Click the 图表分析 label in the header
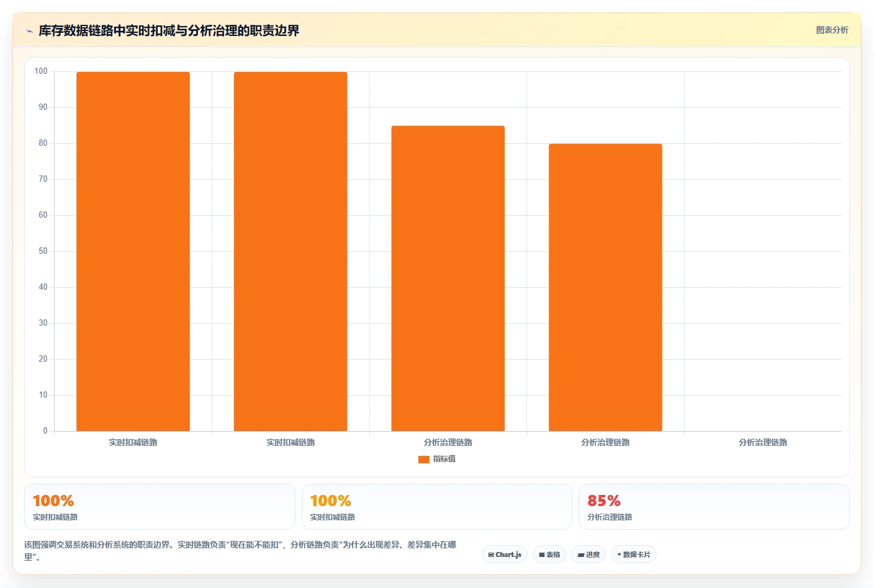The width and height of the screenshot is (874, 588). tap(832, 30)
